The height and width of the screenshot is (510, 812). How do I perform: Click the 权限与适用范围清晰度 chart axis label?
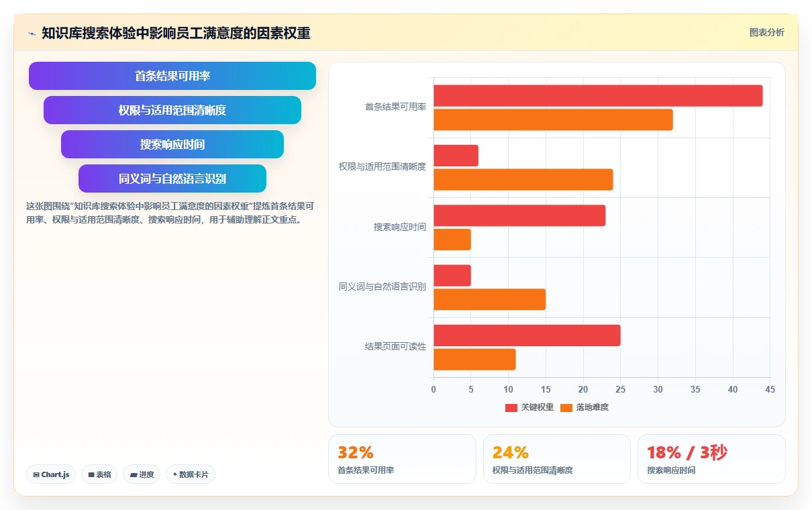(x=382, y=166)
